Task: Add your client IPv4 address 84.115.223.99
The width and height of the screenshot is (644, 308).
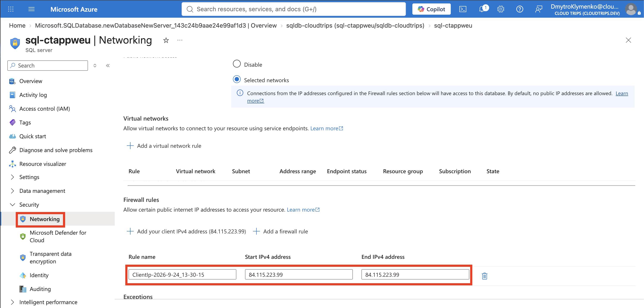Action: [186, 231]
